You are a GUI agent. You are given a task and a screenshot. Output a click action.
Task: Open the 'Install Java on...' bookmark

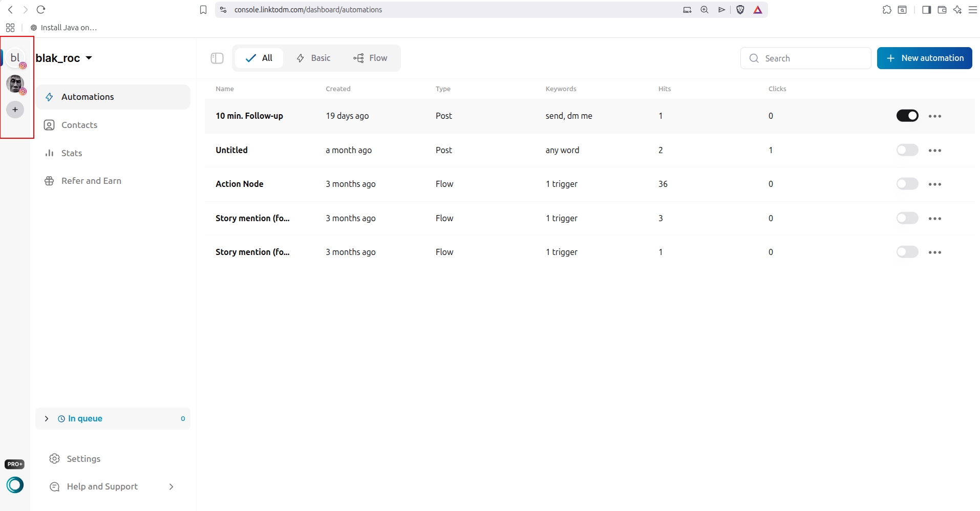point(63,28)
